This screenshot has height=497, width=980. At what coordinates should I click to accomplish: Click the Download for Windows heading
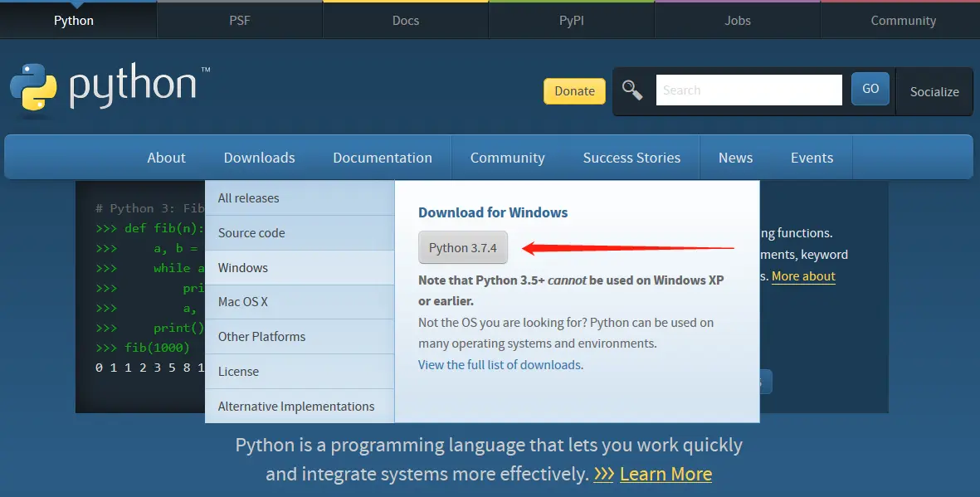pos(493,212)
